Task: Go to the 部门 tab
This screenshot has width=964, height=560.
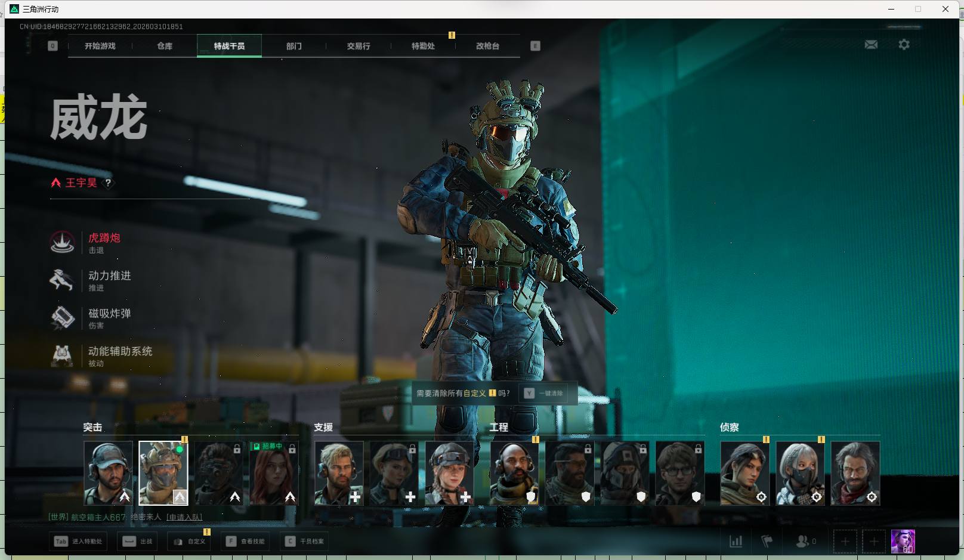Action: coord(293,46)
